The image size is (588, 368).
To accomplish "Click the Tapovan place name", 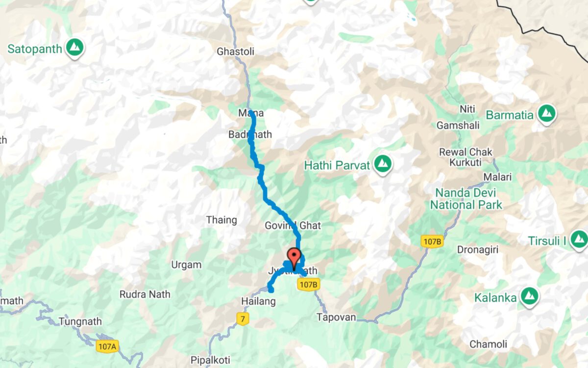I will click(336, 317).
